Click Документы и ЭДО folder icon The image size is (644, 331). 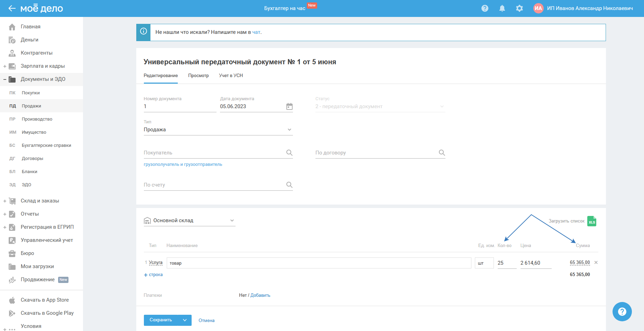12,79
